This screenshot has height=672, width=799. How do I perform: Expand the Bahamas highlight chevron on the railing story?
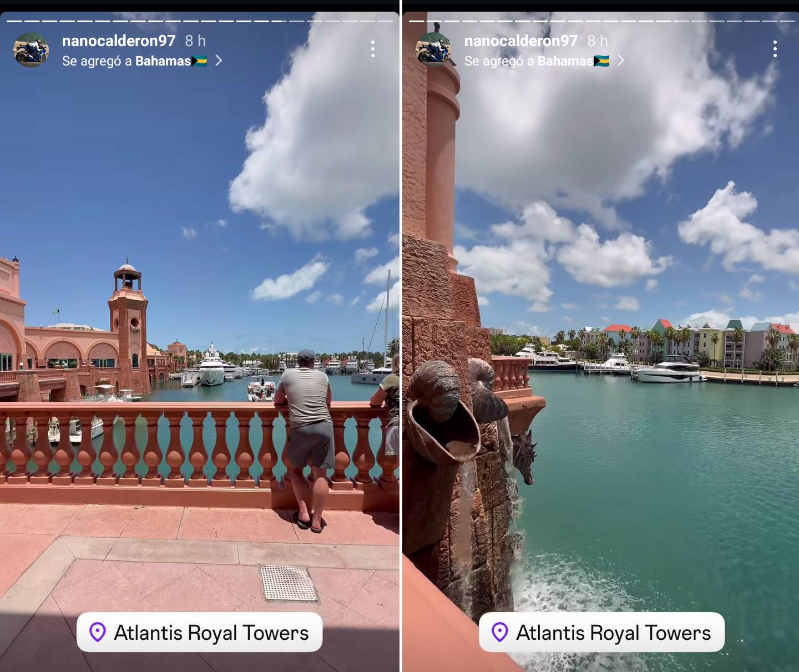[x=219, y=60]
